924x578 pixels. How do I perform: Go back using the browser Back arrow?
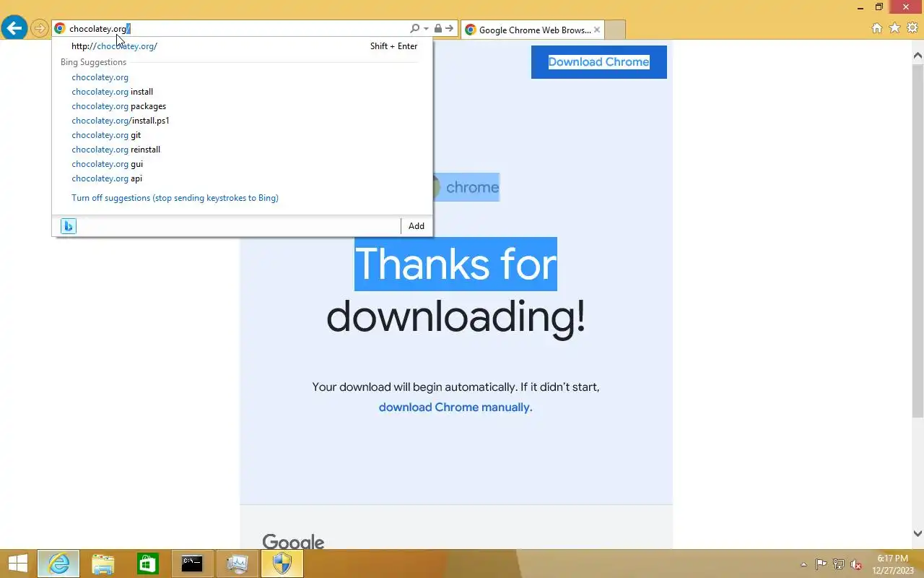coord(14,28)
